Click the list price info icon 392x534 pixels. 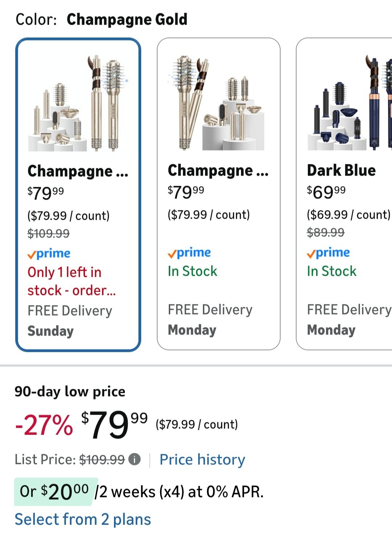pos(135,460)
